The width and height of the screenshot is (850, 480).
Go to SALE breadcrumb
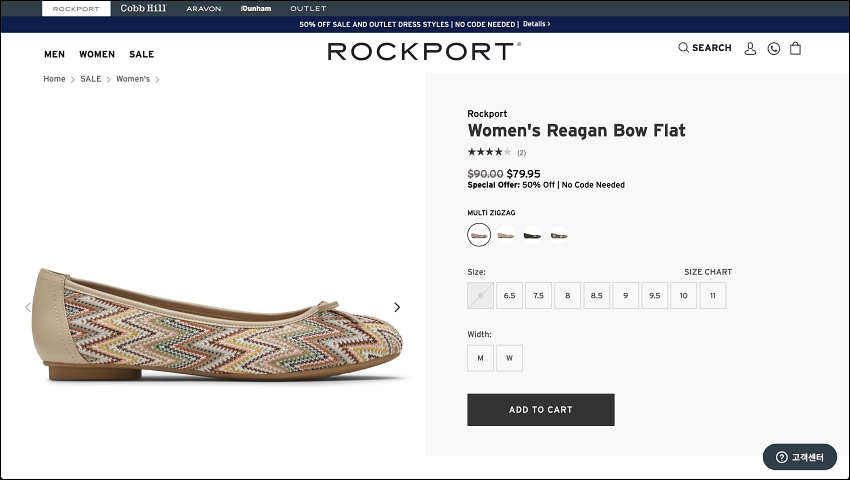[91, 79]
